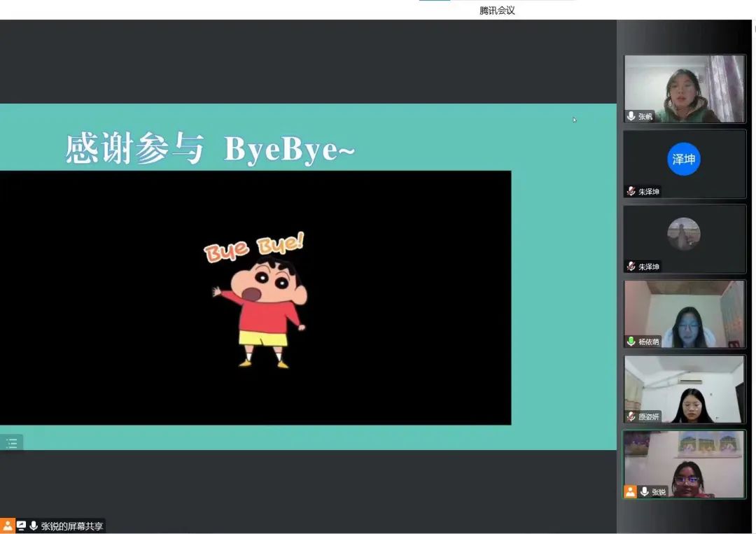This screenshot has height=534, width=756.
Task: Click the 朱泽坤 name under the blue avatar
Action: pyautogui.click(x=648, y=192)
